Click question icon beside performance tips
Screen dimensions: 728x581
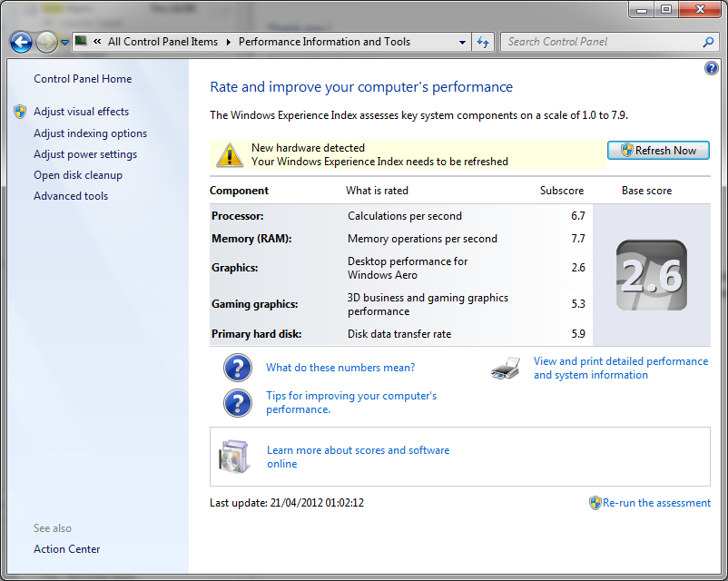tap(237, 403)
